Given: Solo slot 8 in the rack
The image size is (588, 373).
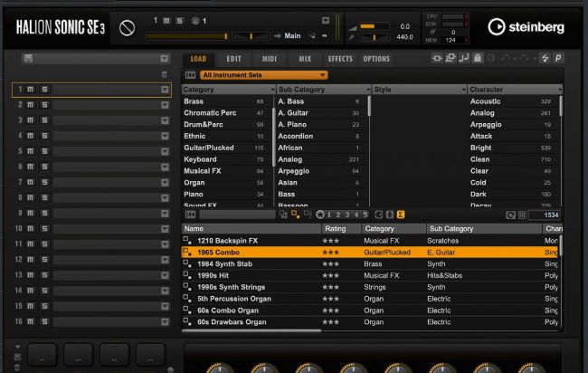Looking at the screenshot, I should [x=44, y=197].
